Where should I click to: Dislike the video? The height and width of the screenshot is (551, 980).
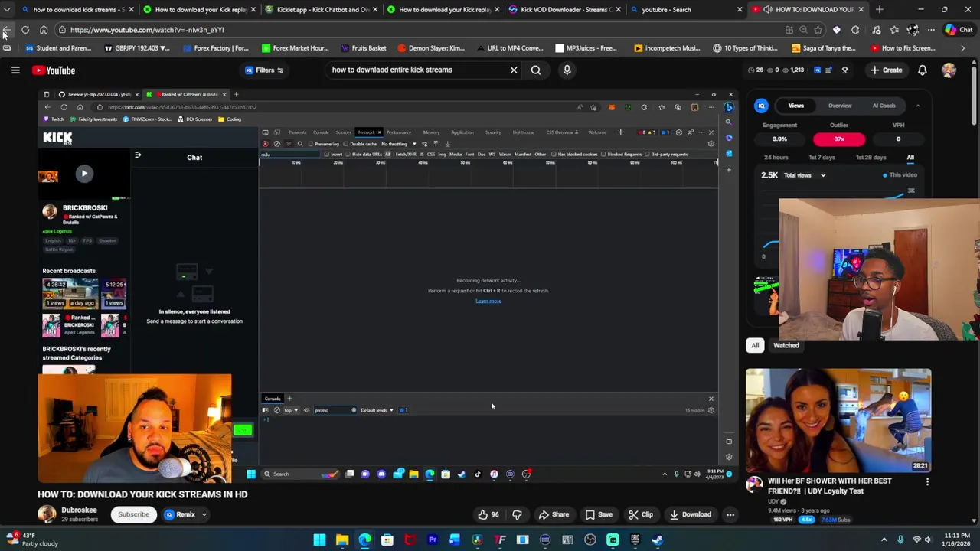click(518, 515)
